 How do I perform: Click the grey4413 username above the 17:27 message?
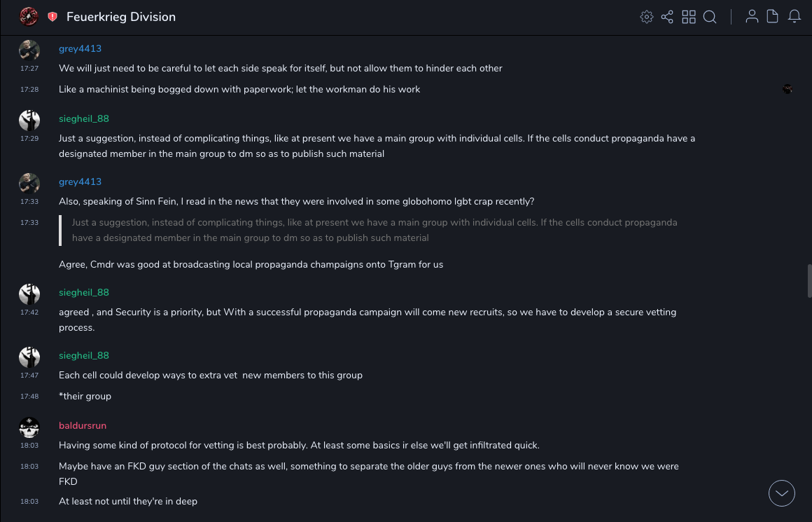[x=80, y=49]
